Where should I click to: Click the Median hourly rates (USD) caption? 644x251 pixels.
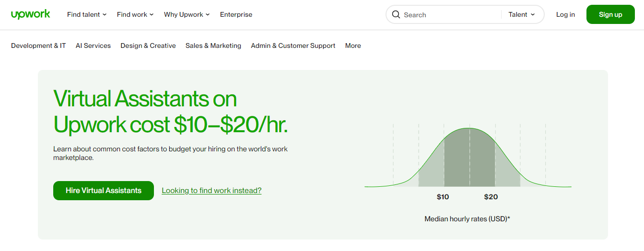point(467,219)
